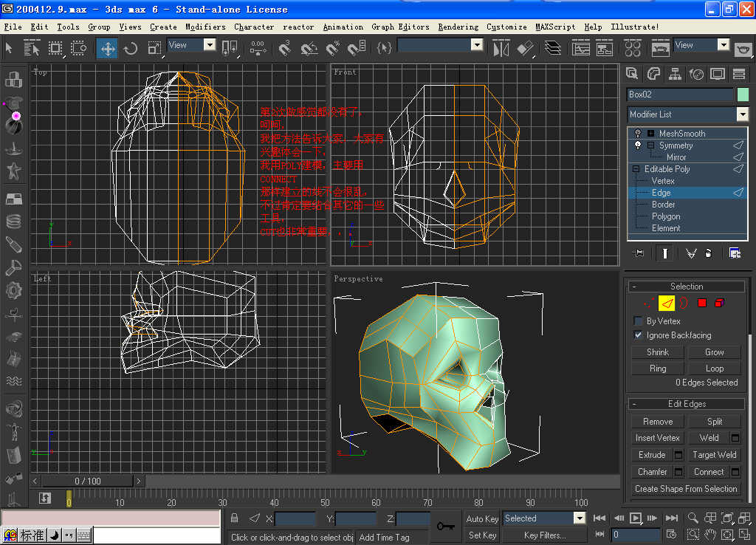
Task: Click the Target Weld button
Action: (x=714, y=455)
